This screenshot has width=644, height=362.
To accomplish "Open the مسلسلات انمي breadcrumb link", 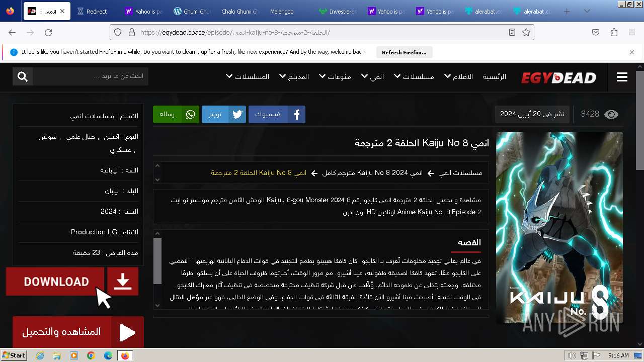I will coord(460,173).
